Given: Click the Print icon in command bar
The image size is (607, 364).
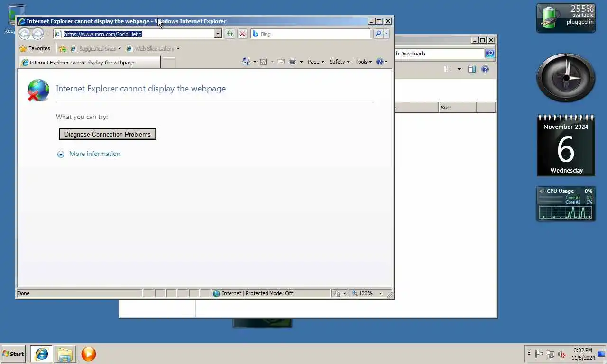Looking at the screenshot, I should click(x=292, y=62).
